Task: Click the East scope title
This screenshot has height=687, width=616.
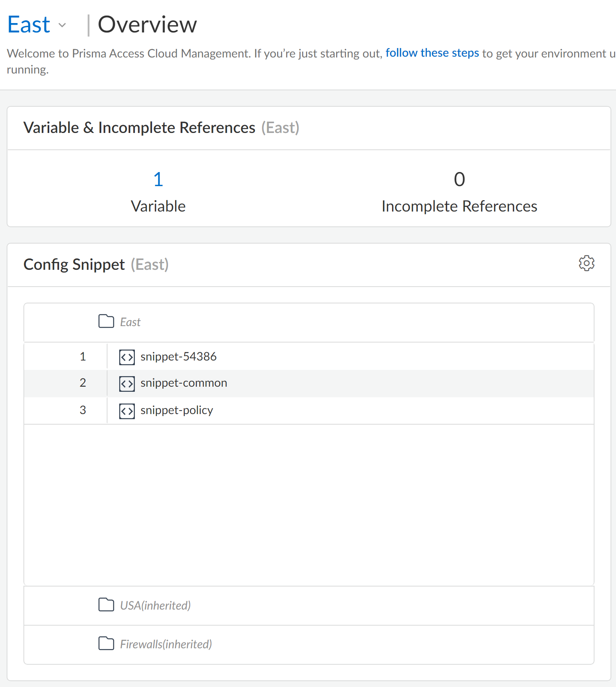Action: [29, 25]
